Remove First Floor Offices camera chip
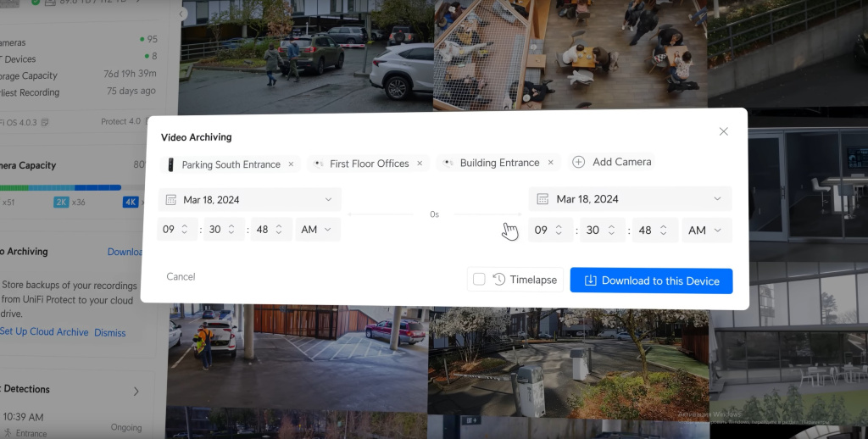This screenshot has width=868, height=439. tap(420, 163)
